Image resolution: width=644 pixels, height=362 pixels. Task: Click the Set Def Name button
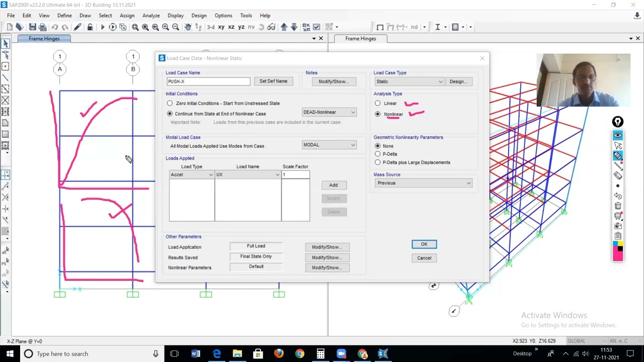[273, 81]
